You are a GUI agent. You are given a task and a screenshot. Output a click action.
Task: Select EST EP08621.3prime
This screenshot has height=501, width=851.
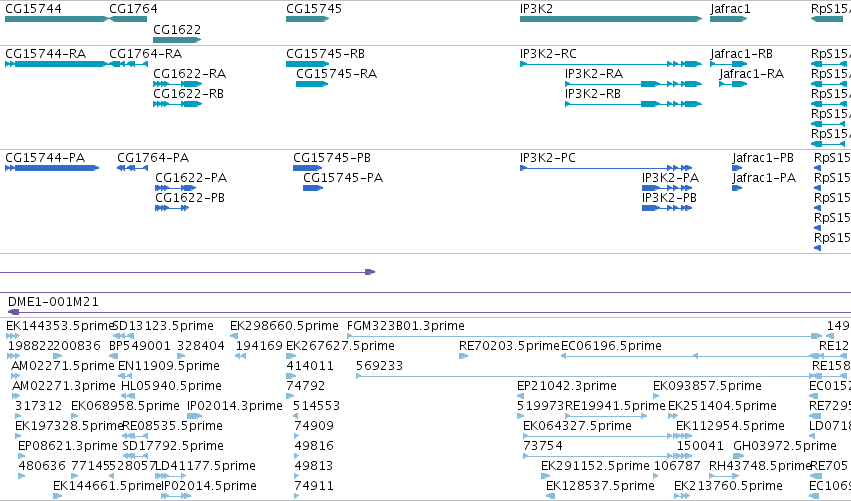[22, 456]
